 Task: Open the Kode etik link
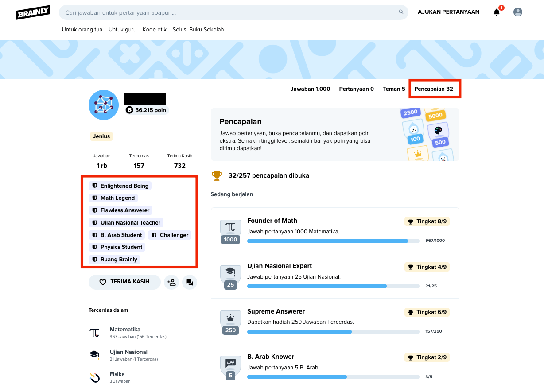click(x=155, y=30)
